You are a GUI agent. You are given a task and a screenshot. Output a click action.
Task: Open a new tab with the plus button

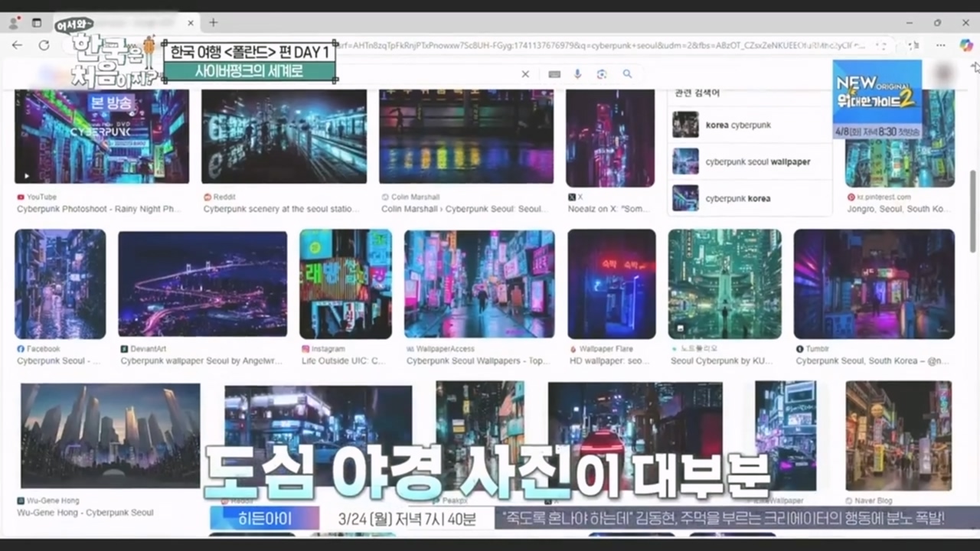tap(214, 22)
